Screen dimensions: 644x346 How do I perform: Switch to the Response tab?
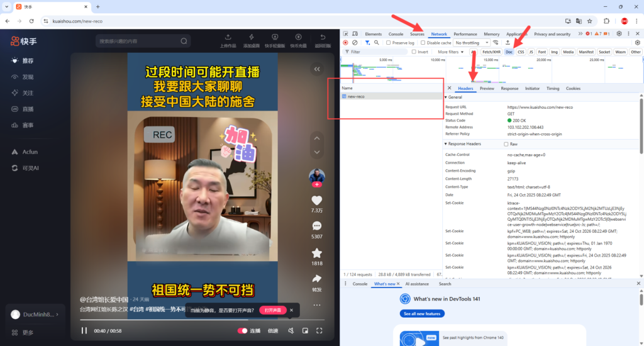click(509, 89)
